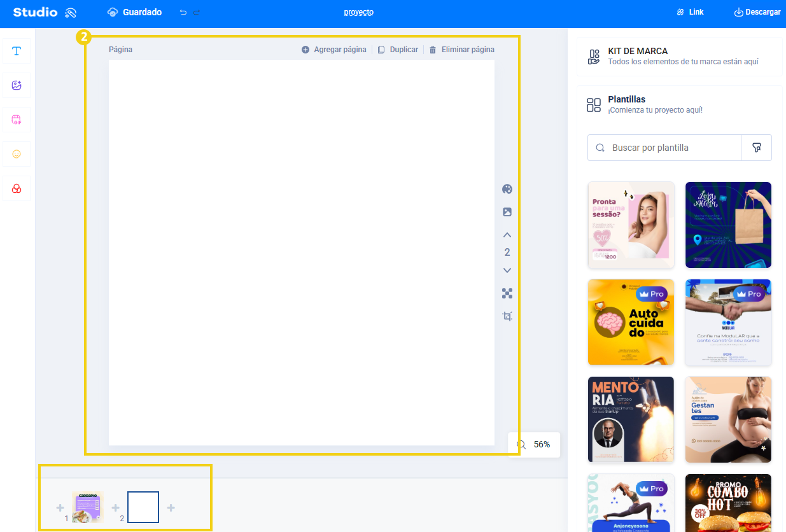
Task: Click the Link button
Action: (690, 12)
